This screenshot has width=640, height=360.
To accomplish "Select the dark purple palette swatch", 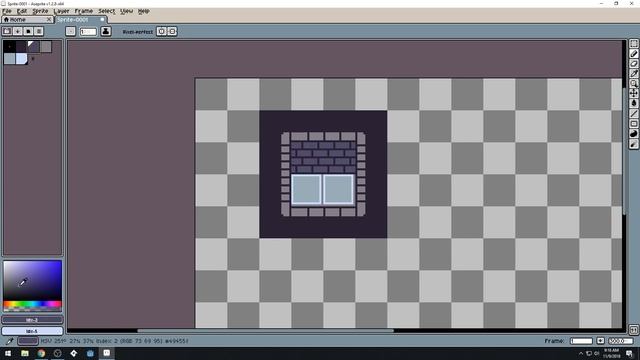I will [x=21, y=47].
